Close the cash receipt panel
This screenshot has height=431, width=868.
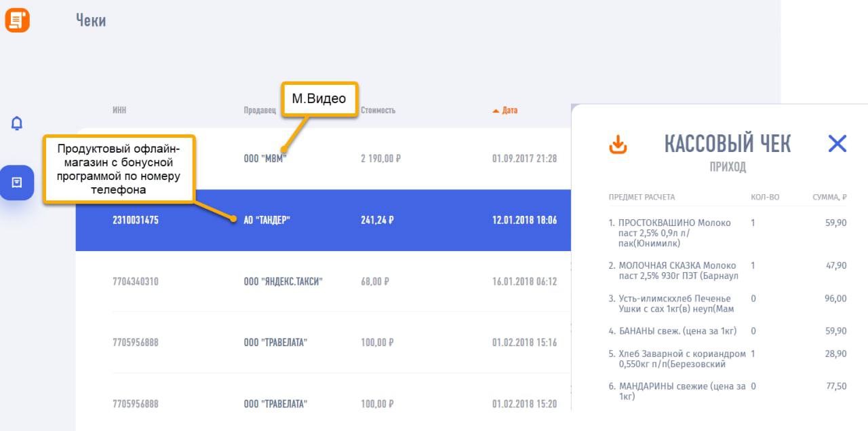837,143
